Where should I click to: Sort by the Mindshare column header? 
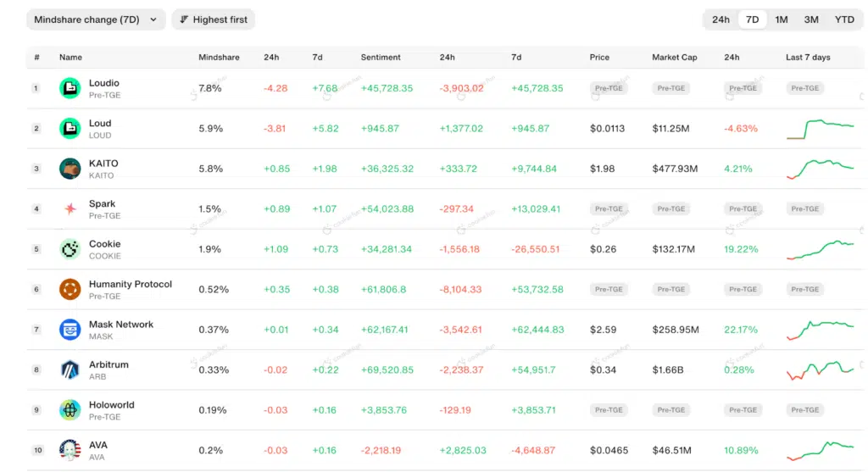[219, 57]
